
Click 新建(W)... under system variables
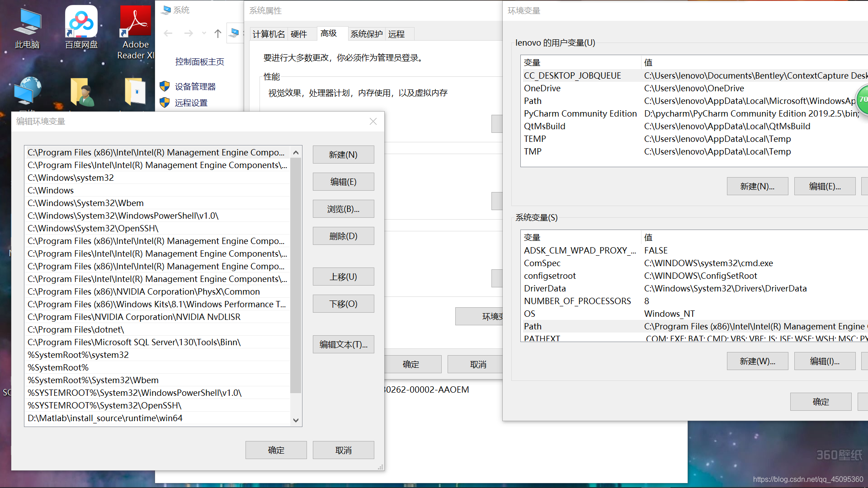757,361
